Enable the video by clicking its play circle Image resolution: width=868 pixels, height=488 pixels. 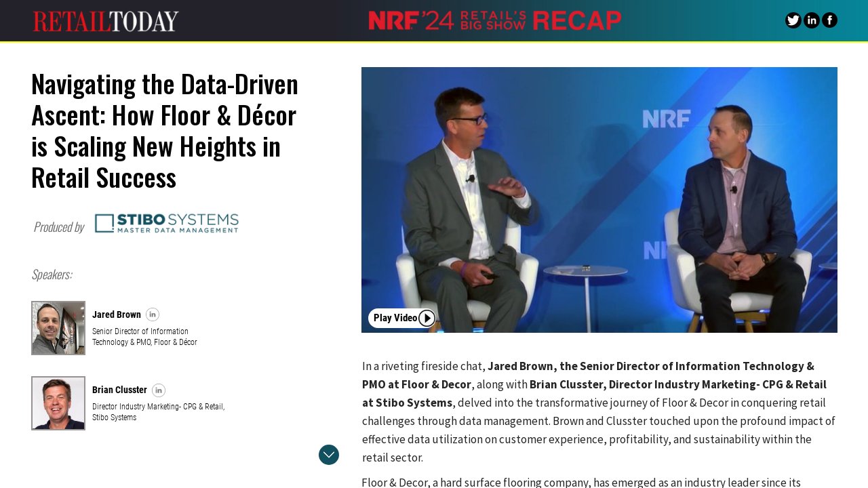pyautogui.click(x=427, y=318)
